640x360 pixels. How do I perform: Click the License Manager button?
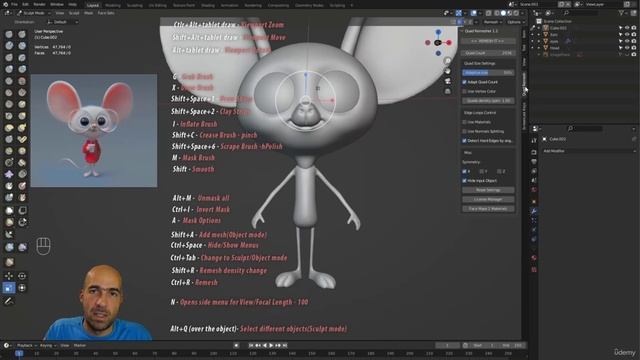click(x=488, y=200)
